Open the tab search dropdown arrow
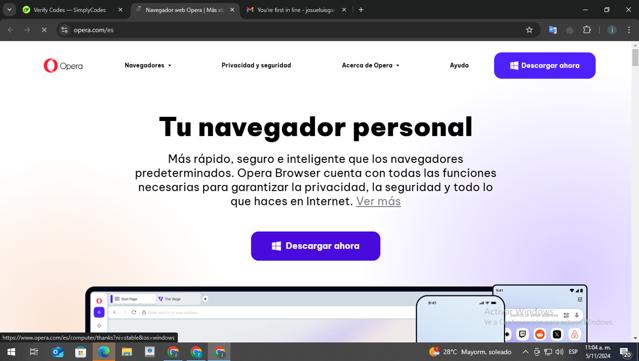 [9, 10]
